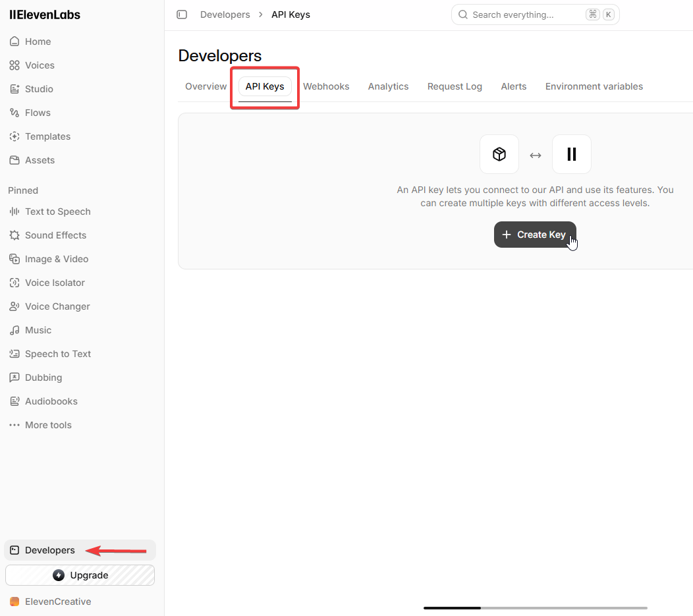The height and width of the screenshot is (616, 693).
Task: Open Templates via its sidebar icon
Action: click(x=14, y=136)
